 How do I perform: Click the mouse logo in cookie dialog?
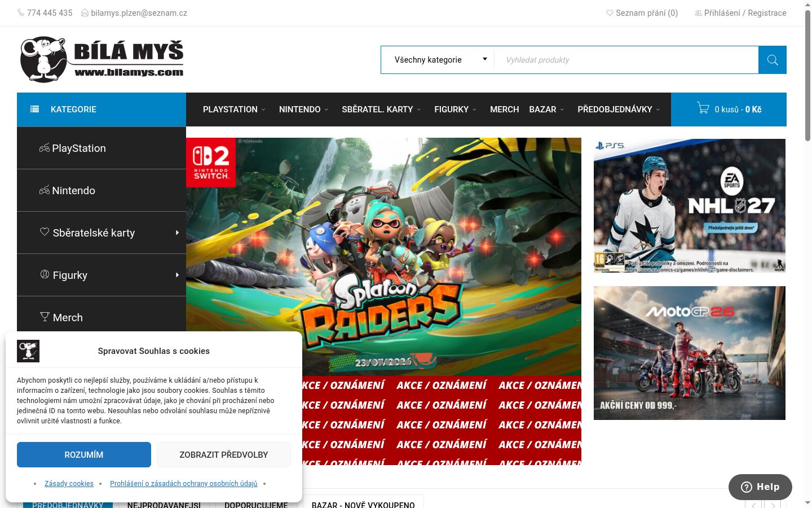pyautogui.click(x=28, y=351)
